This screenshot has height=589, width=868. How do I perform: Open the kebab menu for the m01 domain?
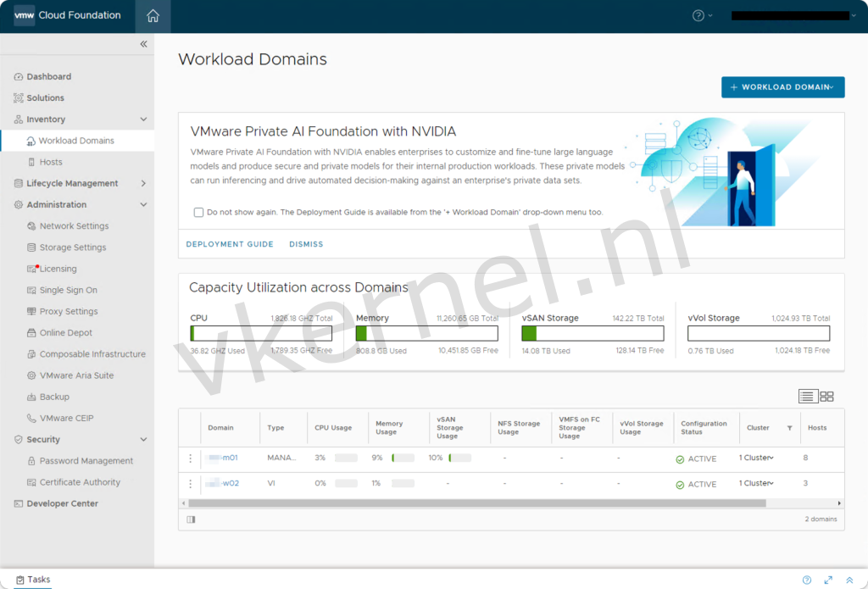click(x=189, y=458)
